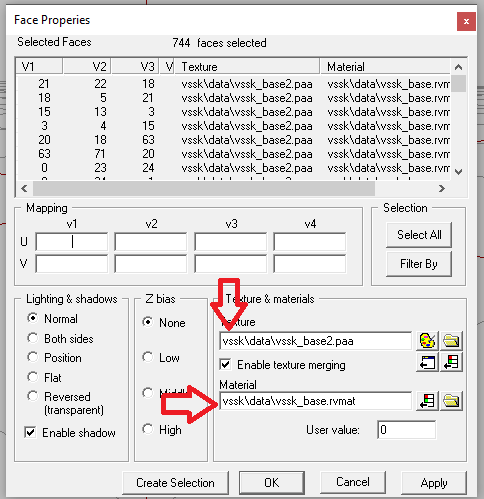Click the Cancel button
Viewport: 484px width, 499px height.
pyautogui.click(x=353, y=482)
